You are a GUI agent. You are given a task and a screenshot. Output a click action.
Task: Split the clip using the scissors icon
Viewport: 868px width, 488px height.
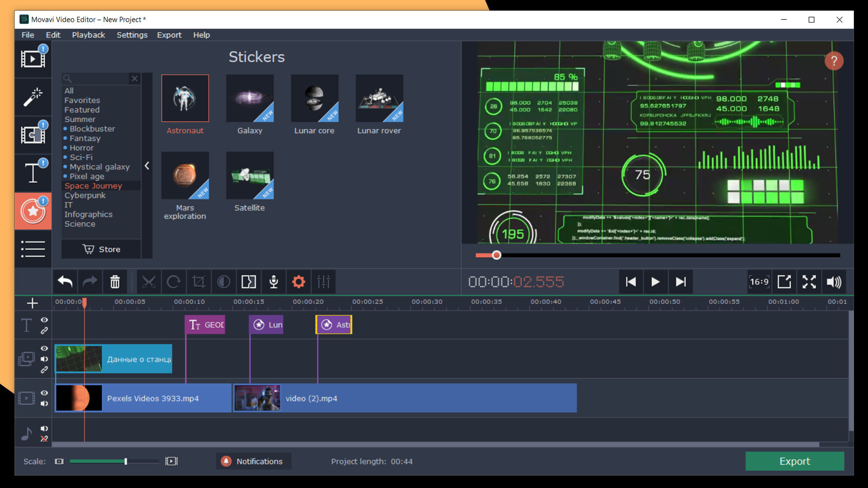[x=150, y=282]
